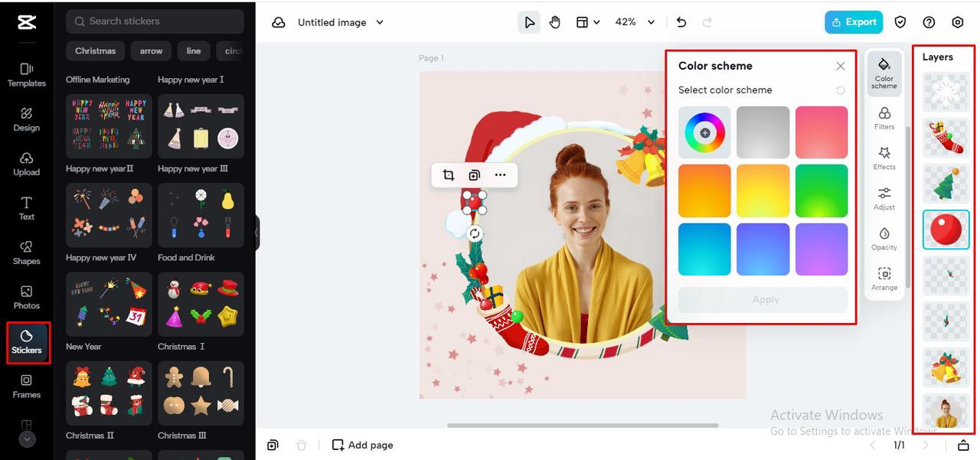Delete the current page trash icon

coord(302,445)
